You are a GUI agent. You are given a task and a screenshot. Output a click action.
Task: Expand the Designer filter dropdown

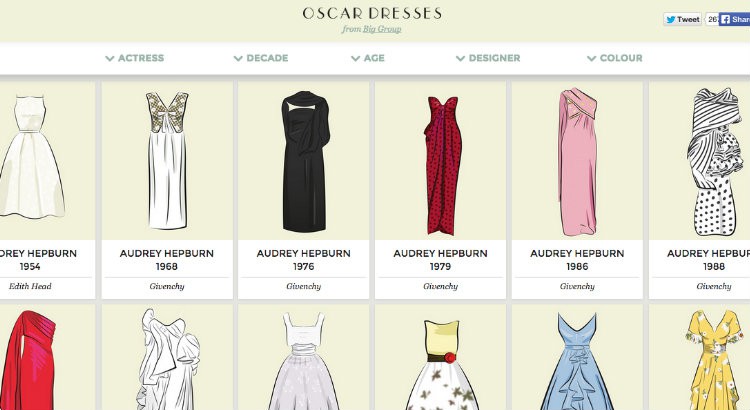(x=488, y=58)
